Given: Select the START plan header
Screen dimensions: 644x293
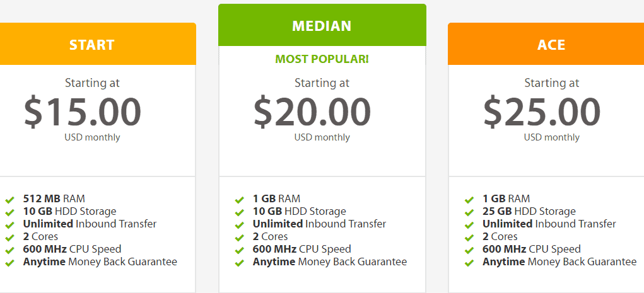Looking at the screenshot, I should click(98, 44).
